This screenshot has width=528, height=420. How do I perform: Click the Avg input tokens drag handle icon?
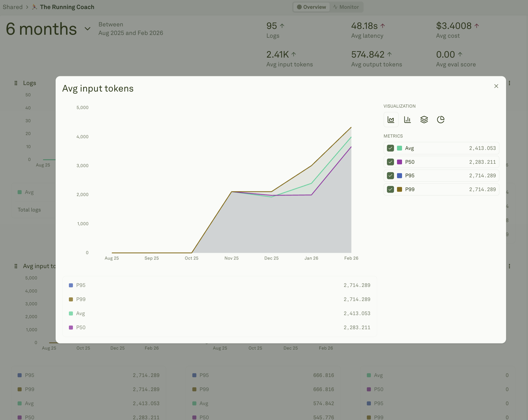[x=16, y=266]
